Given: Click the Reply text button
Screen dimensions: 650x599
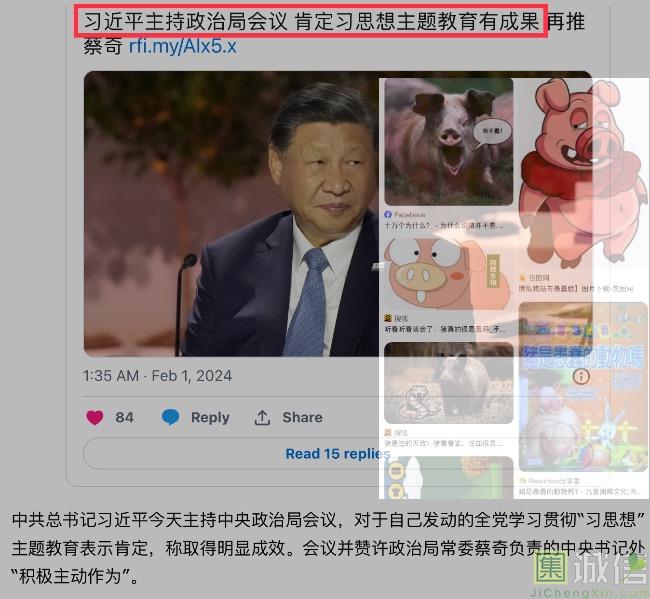Looking at the screenshot, I should pyautogui.click(x=210, y=417).
